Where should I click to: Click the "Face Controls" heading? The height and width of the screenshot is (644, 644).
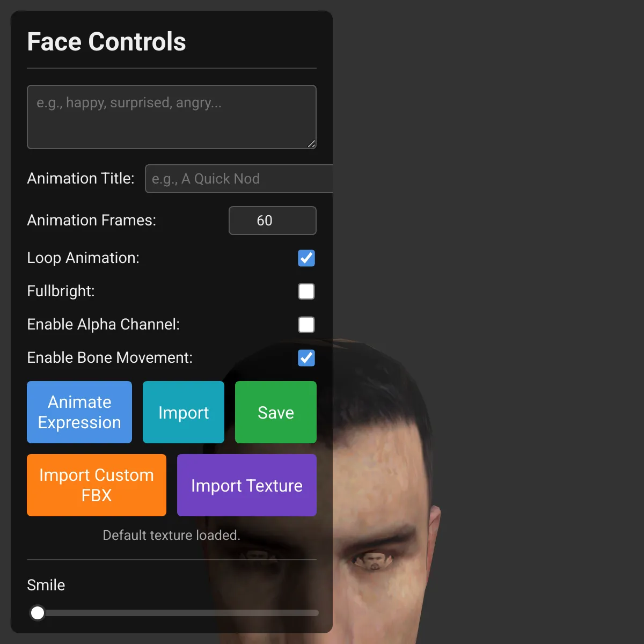(106, 42)
